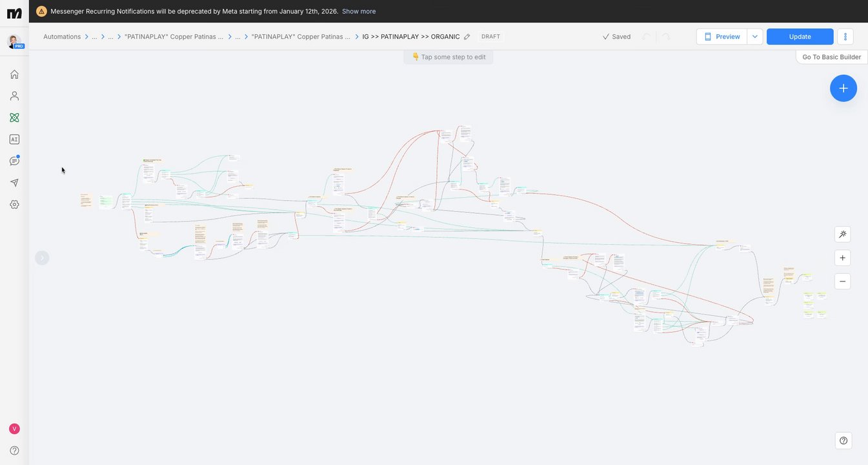Open the third ellipsis breadcrumb
Image resolution: width=868 pixels, height=465 pixels.
point(237,37)
